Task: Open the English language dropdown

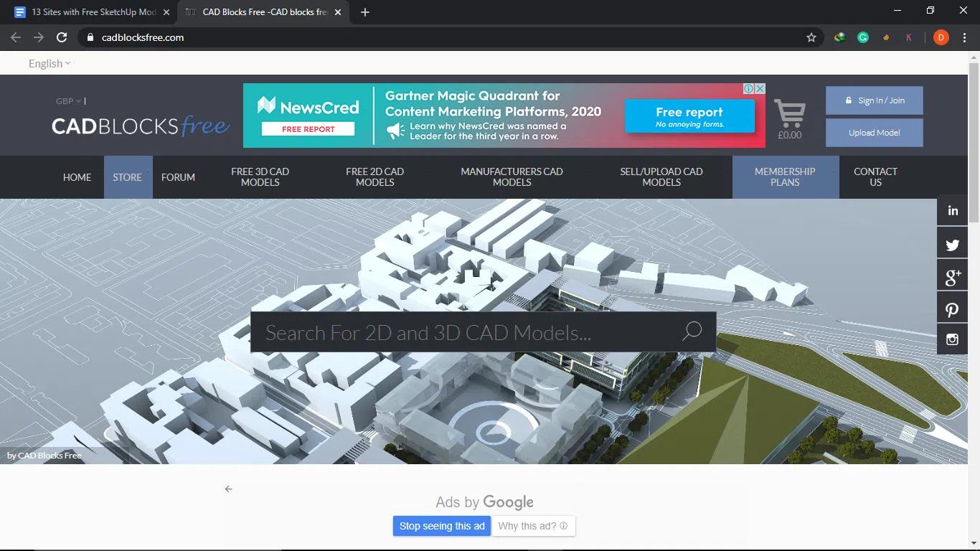Action: click(47, 63)
